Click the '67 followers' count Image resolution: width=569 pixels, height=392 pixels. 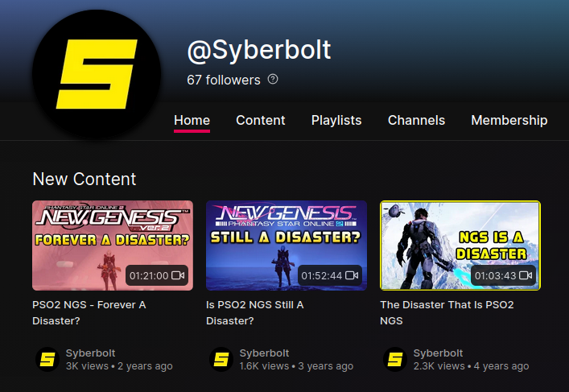point(224,80)
